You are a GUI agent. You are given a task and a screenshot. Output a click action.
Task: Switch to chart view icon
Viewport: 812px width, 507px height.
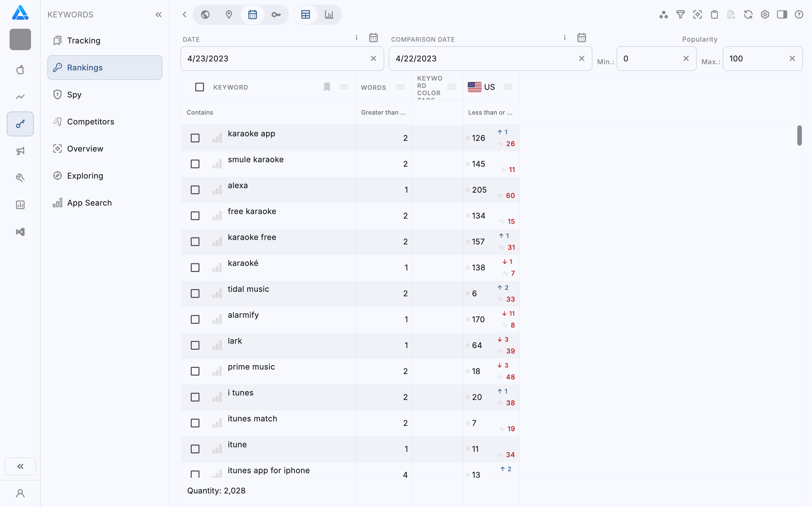tap(329, 14)
